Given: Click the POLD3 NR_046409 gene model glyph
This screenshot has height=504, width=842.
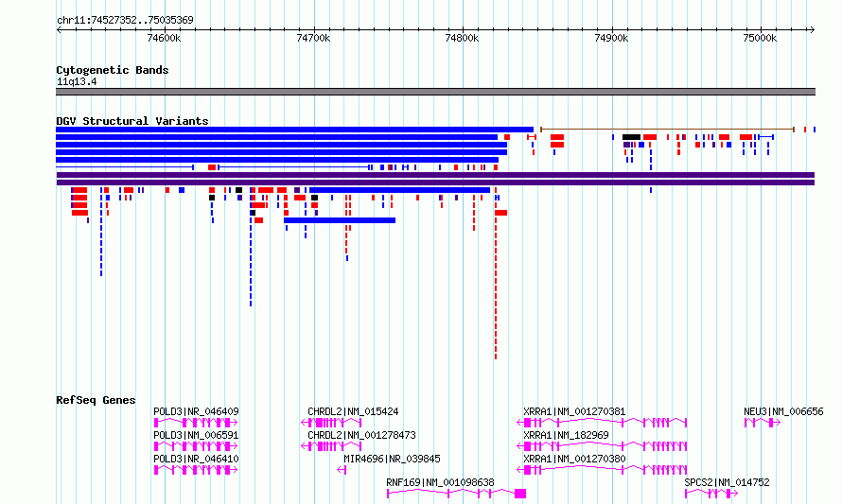Looking at the screenshot, I should tap(196, 423).
